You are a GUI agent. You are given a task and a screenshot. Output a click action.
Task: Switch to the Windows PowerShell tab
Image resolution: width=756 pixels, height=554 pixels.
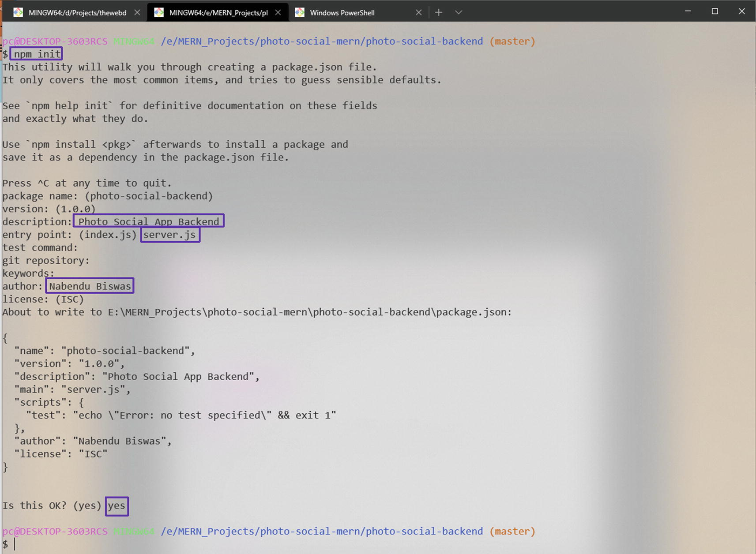(x=342, y=12)
